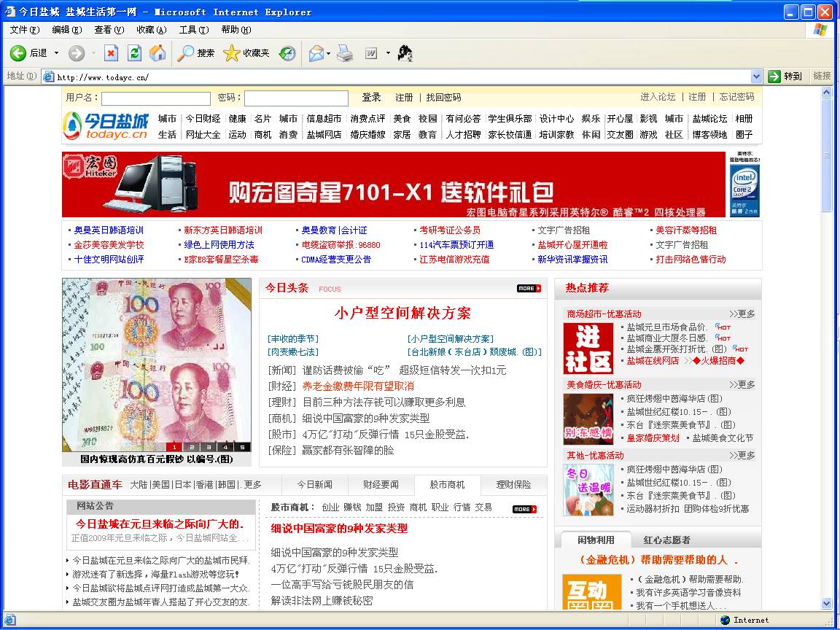Open the History clock icon
This screenshot has width=840, height=630.
point(288,53)
